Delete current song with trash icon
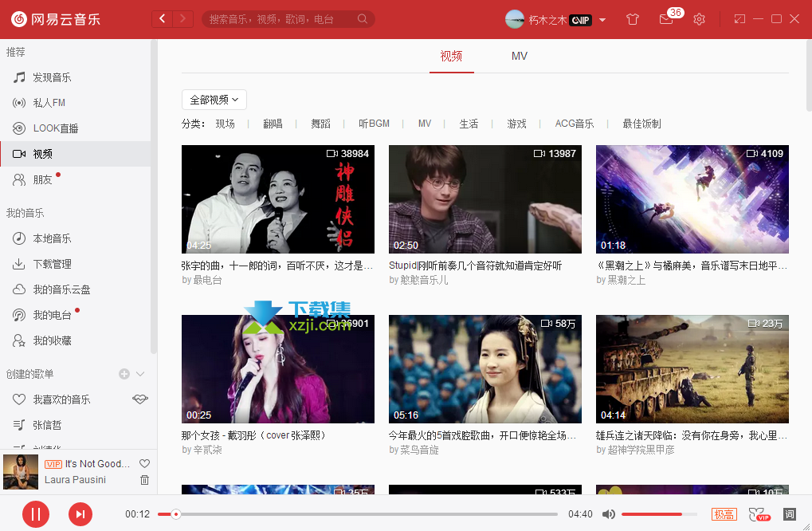This screenshot has width=812, height=531. (x=144, y=480)
